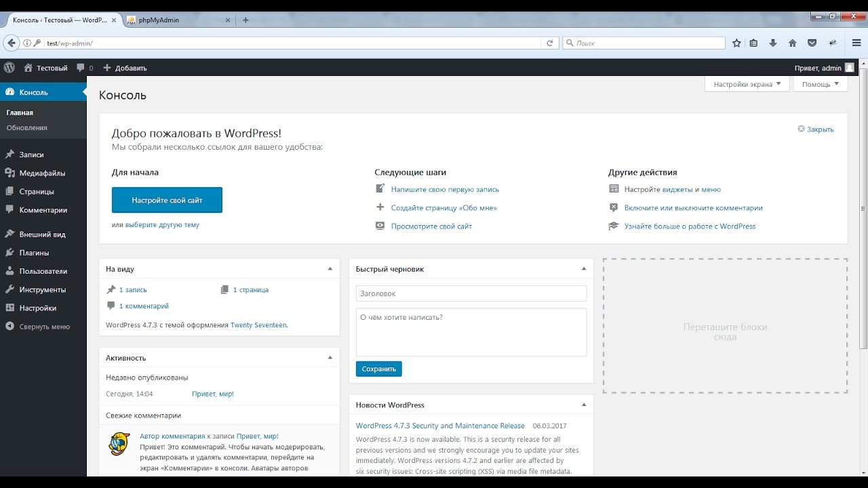Viewport: 868px width, 488px height.
Task: Focus the browser Поиск search box
Action: pos(644,43)
